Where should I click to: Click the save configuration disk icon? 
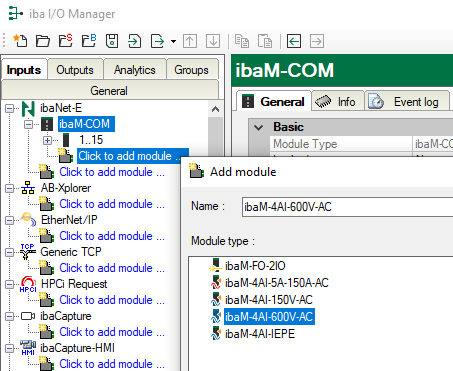coord(112,41)
